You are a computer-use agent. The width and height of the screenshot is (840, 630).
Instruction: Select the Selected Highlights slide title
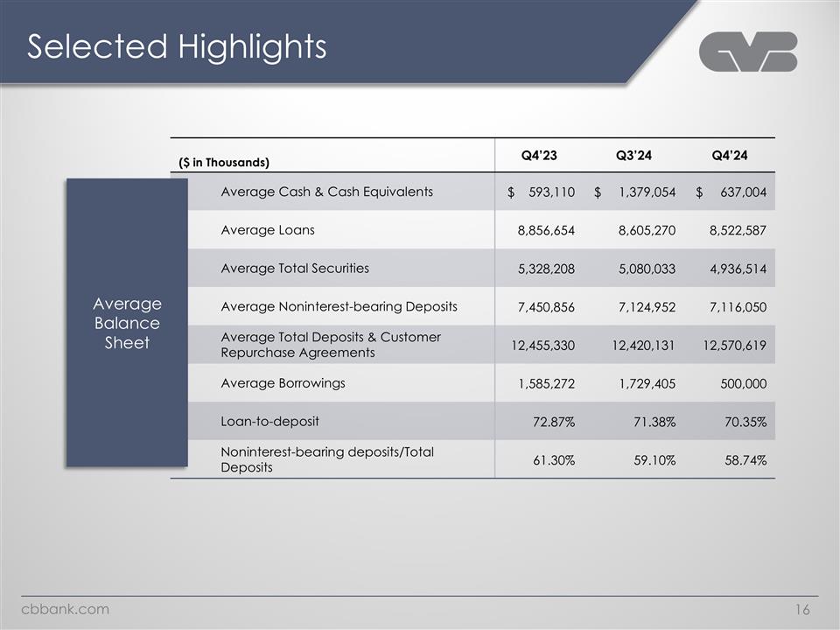click(177, 47)
